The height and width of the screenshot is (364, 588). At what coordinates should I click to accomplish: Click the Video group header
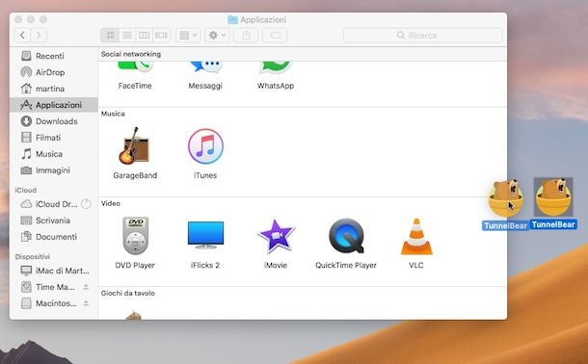coord(111,203)
